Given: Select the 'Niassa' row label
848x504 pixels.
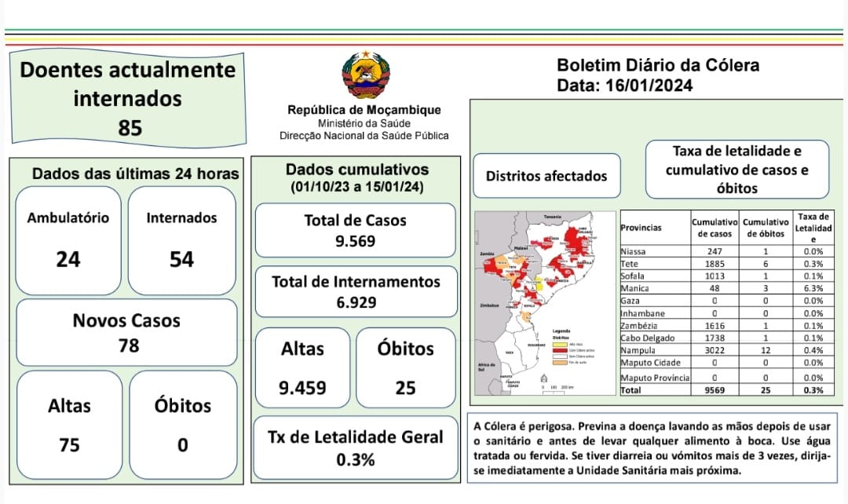Looking at the screenshot, I should click(633, 251).
